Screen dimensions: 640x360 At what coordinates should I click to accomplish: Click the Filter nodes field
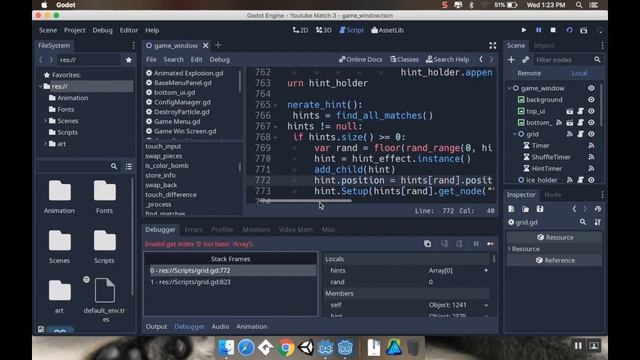pyautogui.click(x=563, y=60)
